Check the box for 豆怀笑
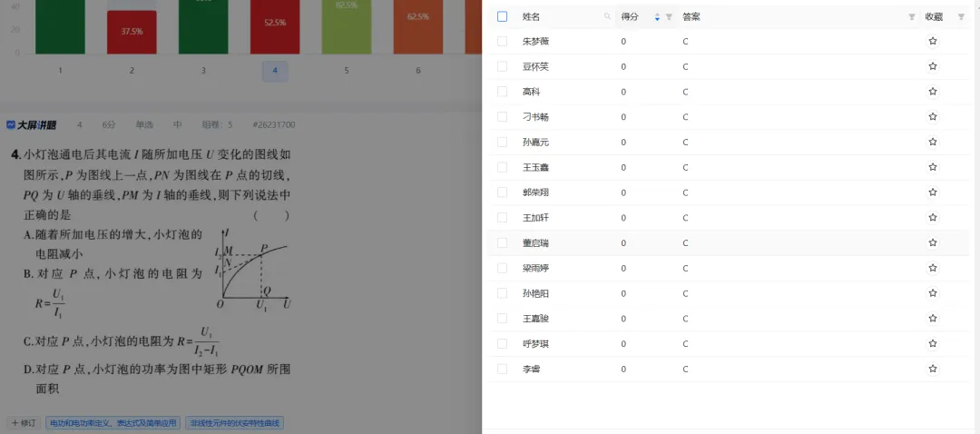The width and height of the screenshot is (980, 434). click(503, 66)
